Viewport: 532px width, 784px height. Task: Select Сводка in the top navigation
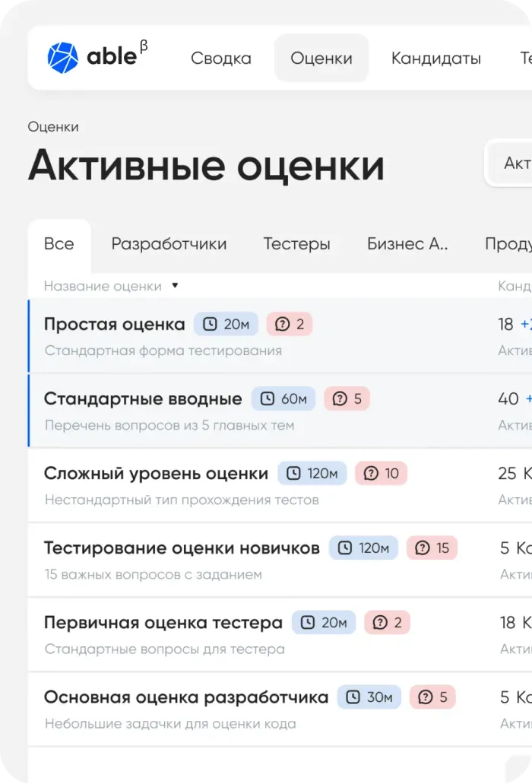pyautogui.click(x=221, y=57)
